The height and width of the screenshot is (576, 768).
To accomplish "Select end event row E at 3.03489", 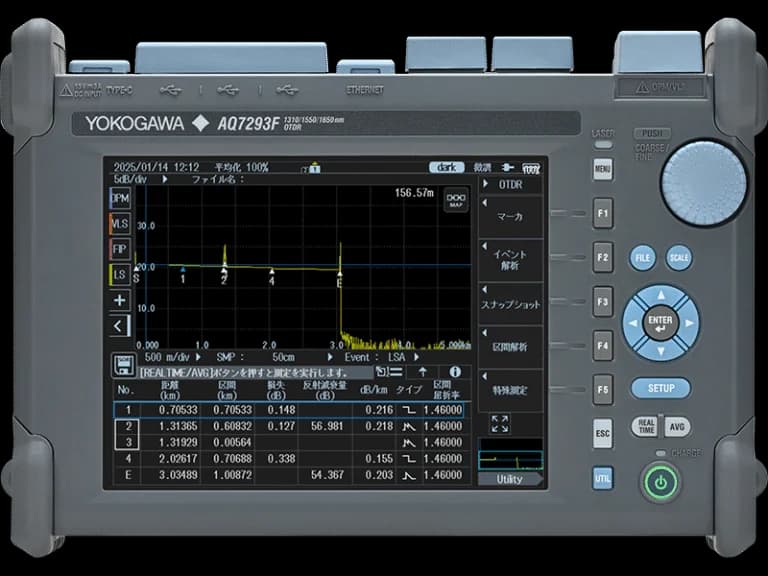I will click(289, 475).
